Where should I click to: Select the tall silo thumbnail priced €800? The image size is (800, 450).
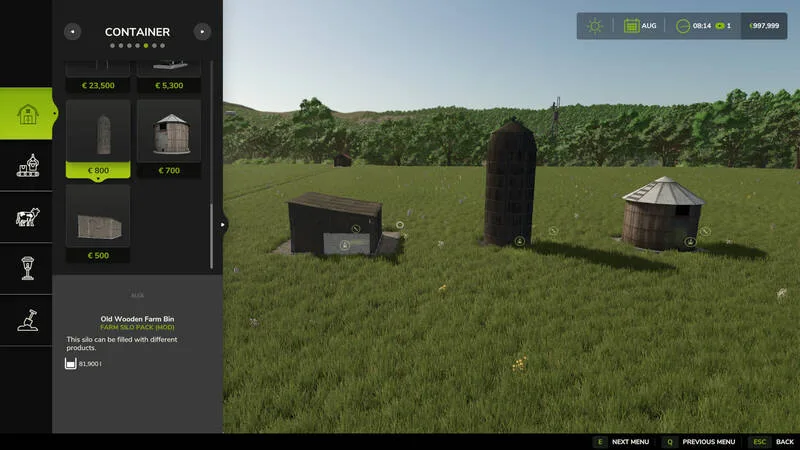click(98, 139)
